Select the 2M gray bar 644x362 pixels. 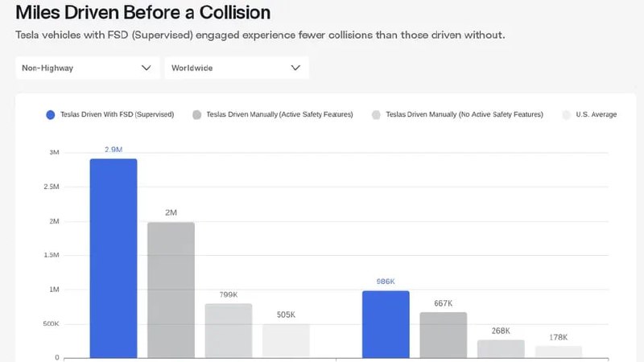171,290
